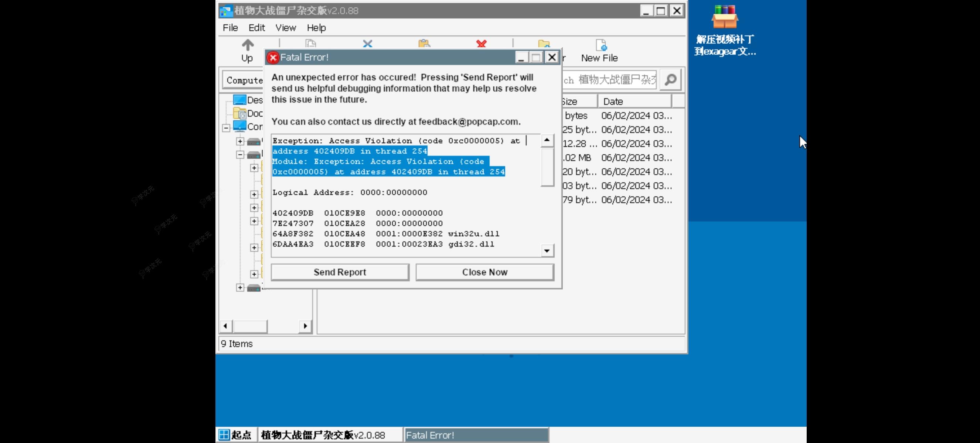This screenshot has height=443, width=980.
Task: Click the New Folder toolbar icon
Action: point(544,44)
